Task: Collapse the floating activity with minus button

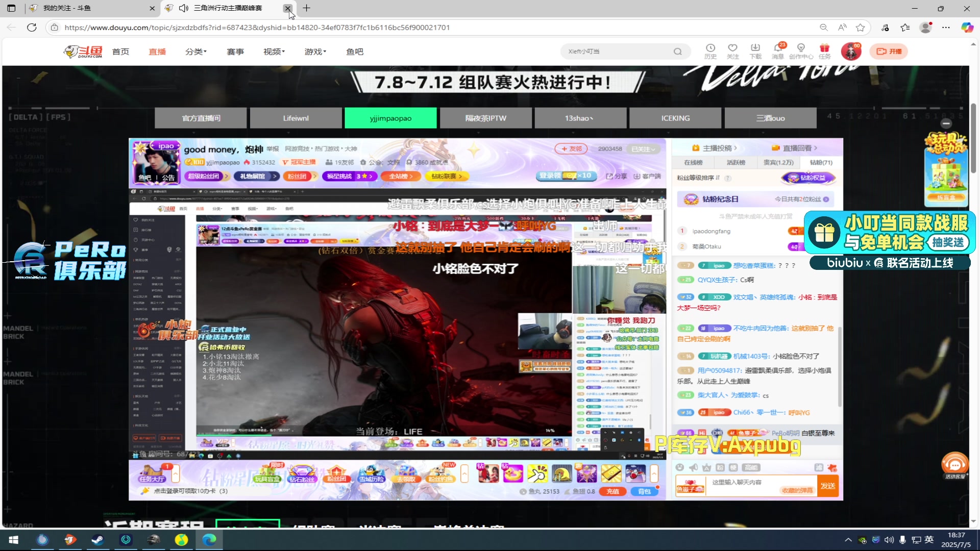Action: [x=946, y=123]
